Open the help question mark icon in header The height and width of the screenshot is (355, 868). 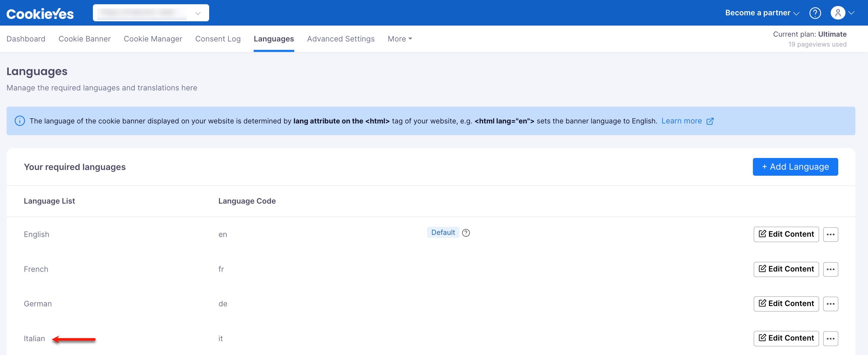[815, 13]
